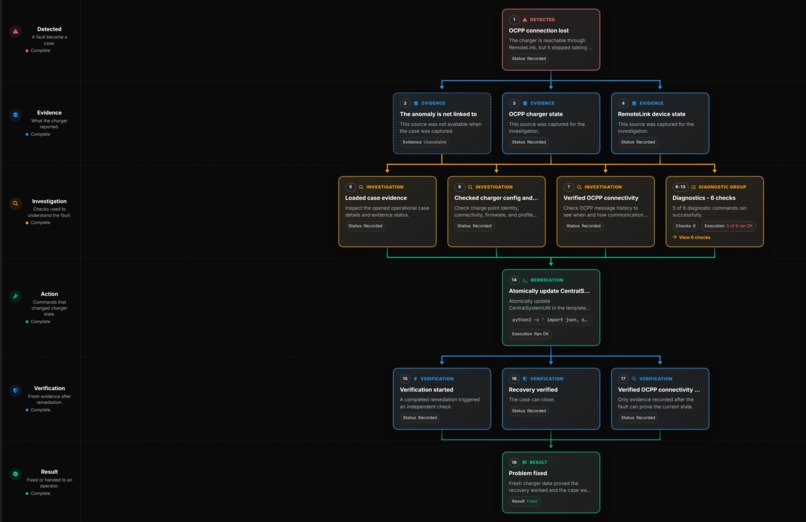
Task: Select the Detected stage label in sidebar
Action: pyautogui.click(x=49, y=29)
